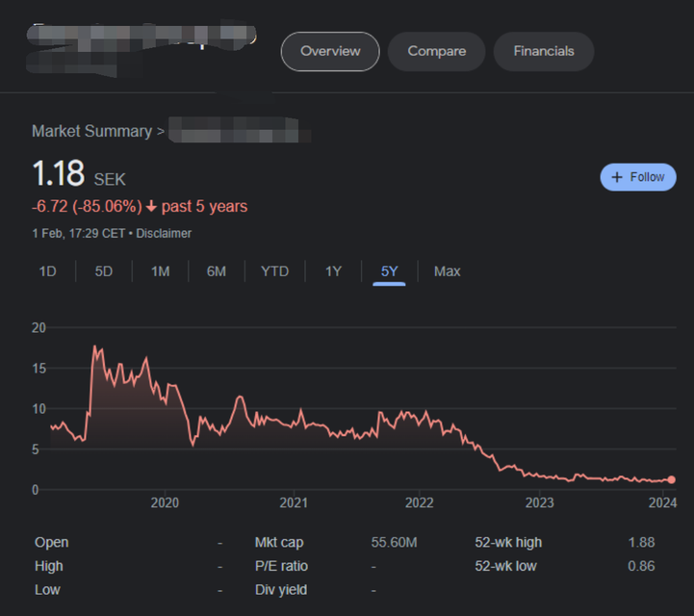The image size is (694, 616).
Task: Follow this stock with the Follow button
Action: point(637,177)
